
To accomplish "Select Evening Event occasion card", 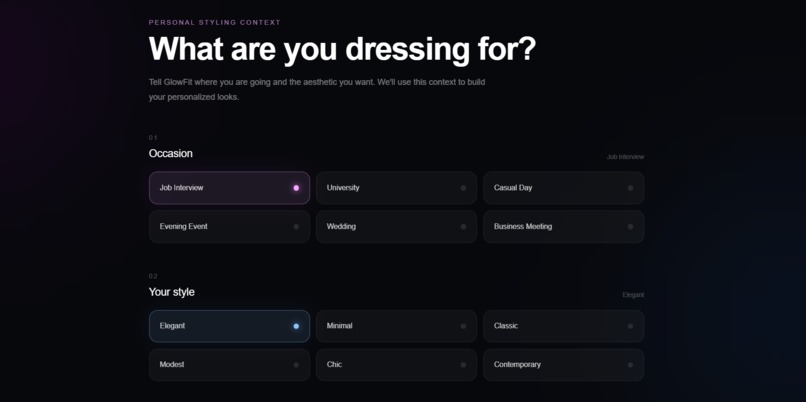I will [x=229, y=226].
